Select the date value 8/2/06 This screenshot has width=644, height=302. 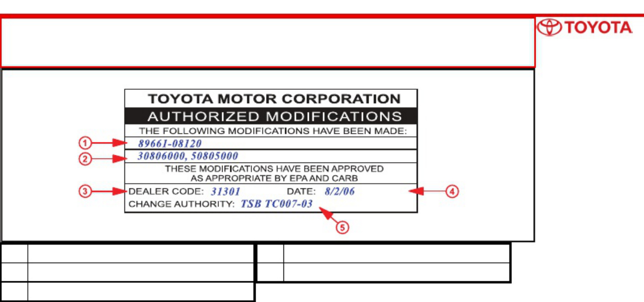coord(340,191)
